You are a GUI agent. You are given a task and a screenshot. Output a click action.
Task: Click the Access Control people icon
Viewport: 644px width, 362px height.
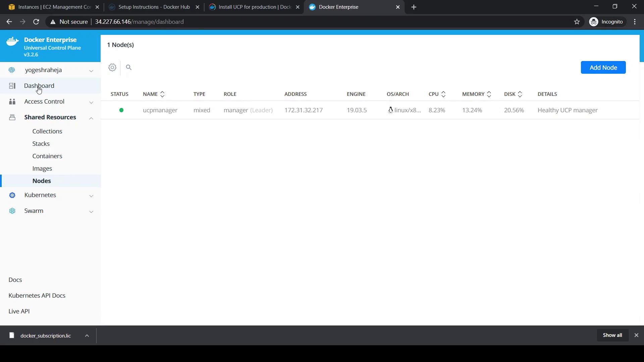click(12, 102)
